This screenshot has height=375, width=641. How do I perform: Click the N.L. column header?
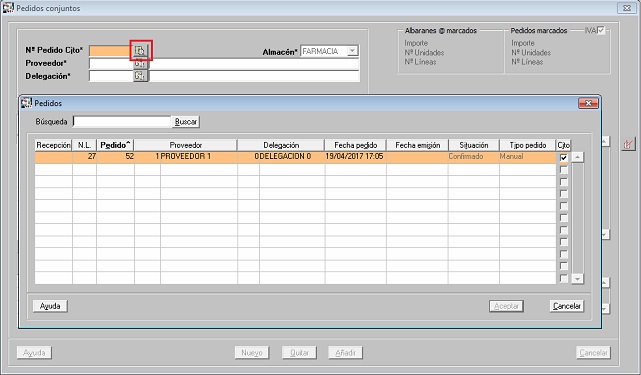coord(84,145)
